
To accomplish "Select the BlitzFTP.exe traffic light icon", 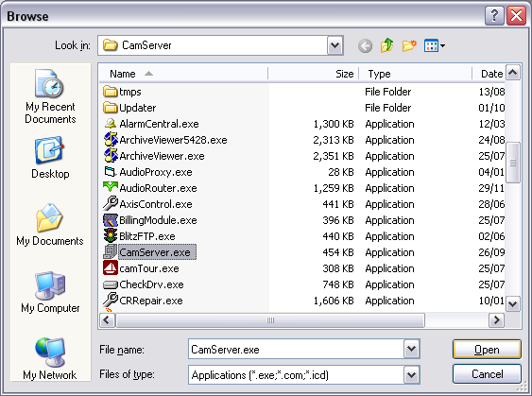I will coord(111,236).
